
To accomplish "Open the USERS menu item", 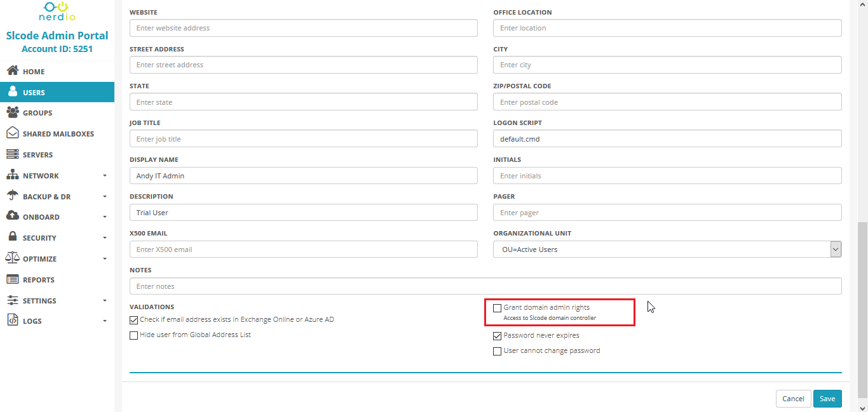I will pos(57,92).
